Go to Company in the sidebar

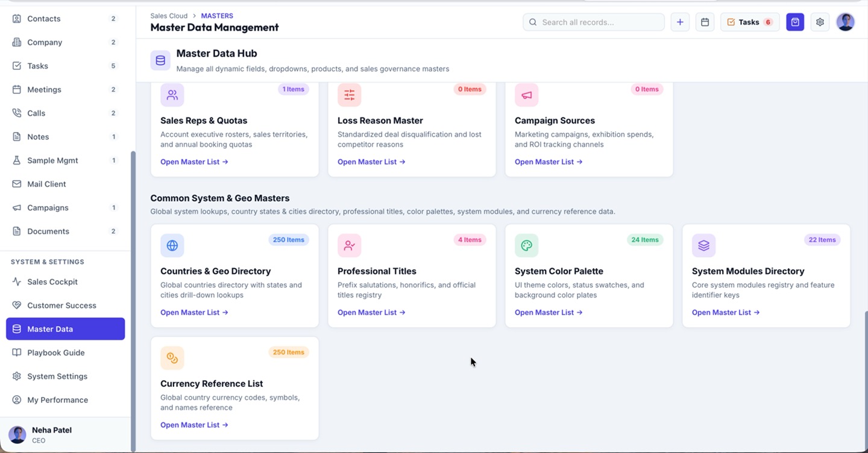pos(65,42)
